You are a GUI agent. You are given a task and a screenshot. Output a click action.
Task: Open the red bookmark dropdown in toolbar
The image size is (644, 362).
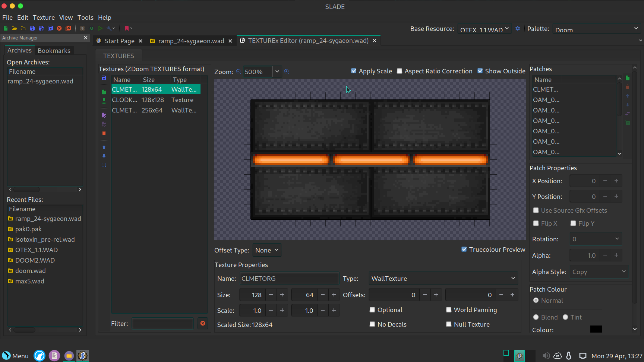point(128,28)
